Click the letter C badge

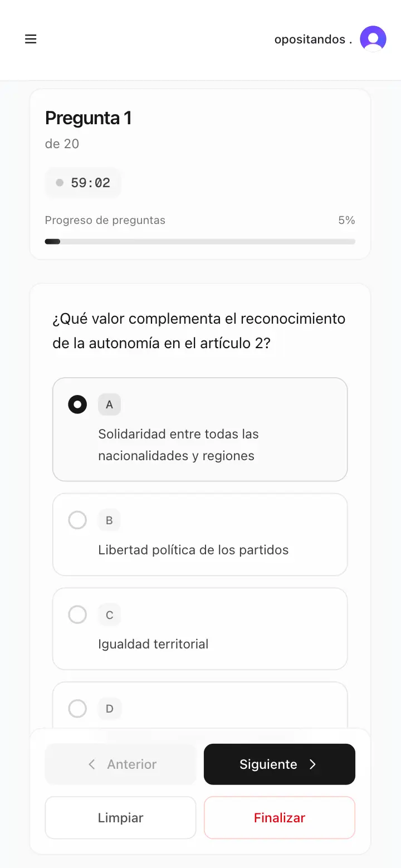109,615
